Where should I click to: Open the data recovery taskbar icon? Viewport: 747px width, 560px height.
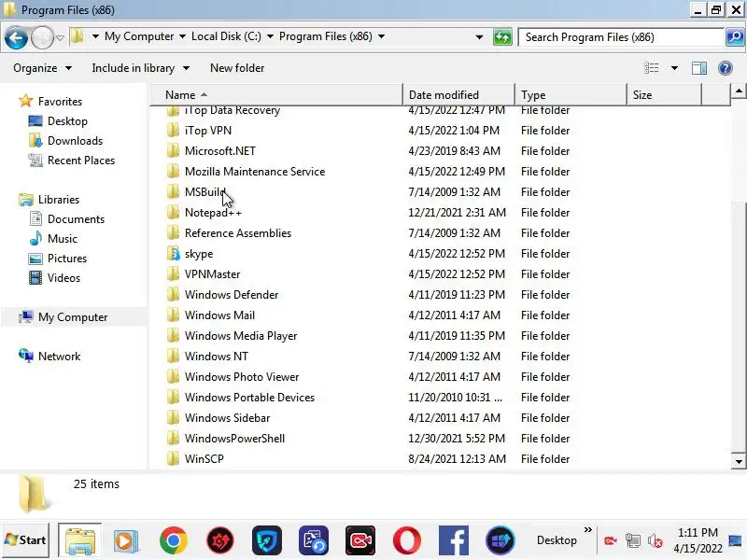coord(314,540)
